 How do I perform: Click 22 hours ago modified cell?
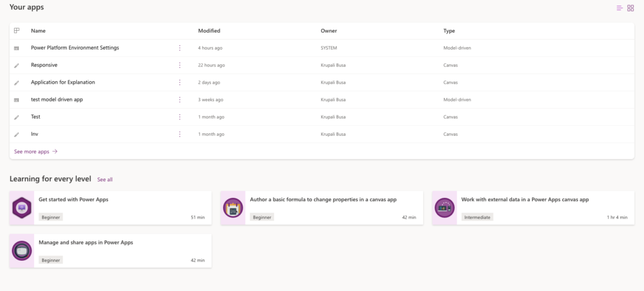coord(211,65)
